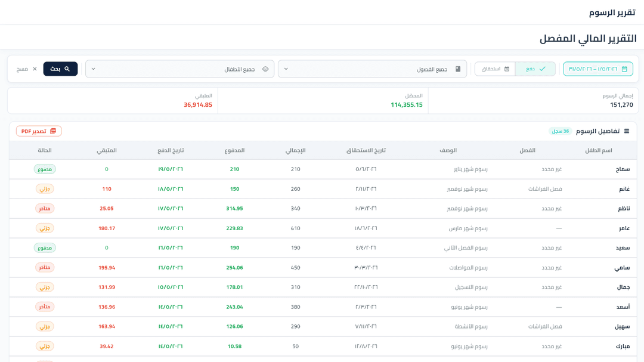The height and width of the screenshot is (362, 644).
Task: Click the collected value 114,355.15
Action: [x=407, y=105]
